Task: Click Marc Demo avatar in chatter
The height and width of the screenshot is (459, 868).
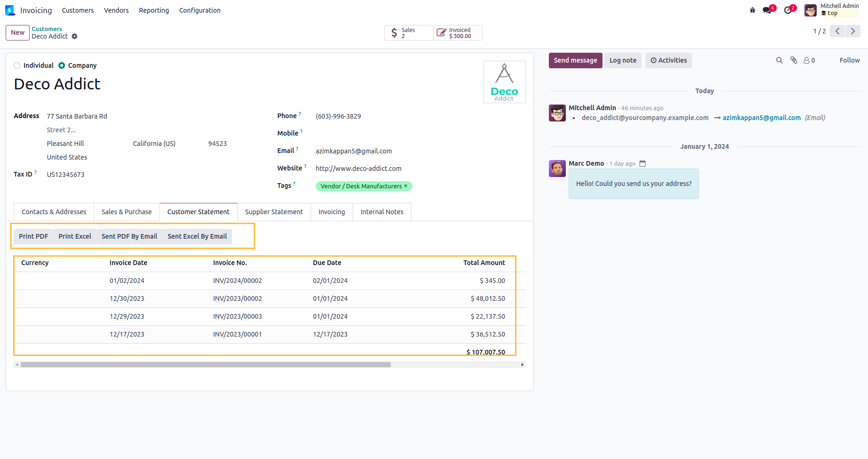Action: click(557, 169)
